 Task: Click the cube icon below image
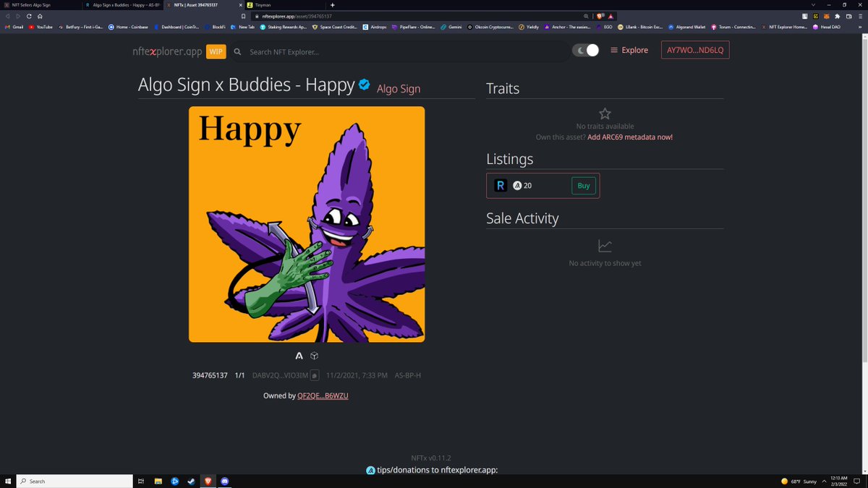point(315,356)
